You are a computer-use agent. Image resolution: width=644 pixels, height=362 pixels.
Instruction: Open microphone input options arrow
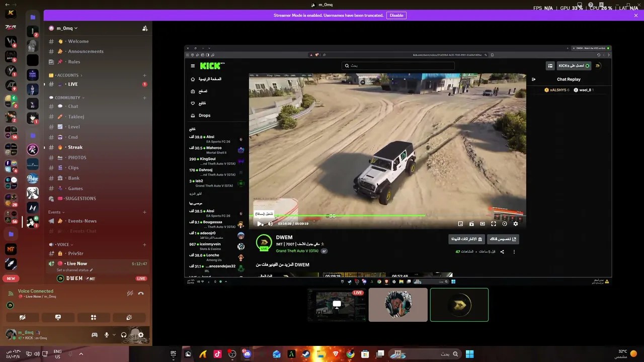tap(114, 335)
